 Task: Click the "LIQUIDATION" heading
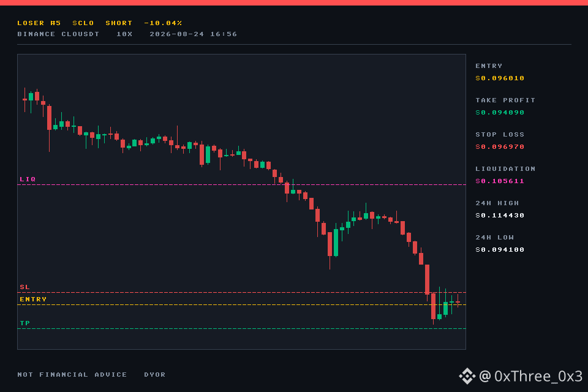coord(505,169)
